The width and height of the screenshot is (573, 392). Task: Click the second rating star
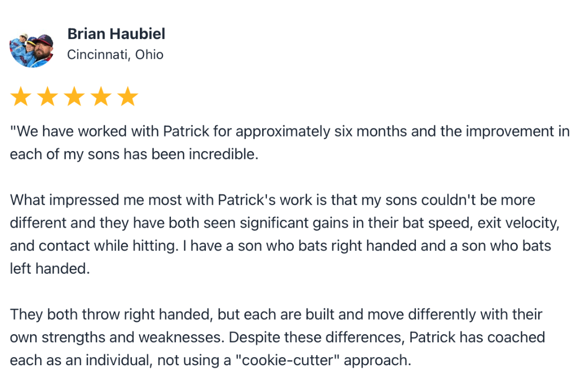(48, 97)
